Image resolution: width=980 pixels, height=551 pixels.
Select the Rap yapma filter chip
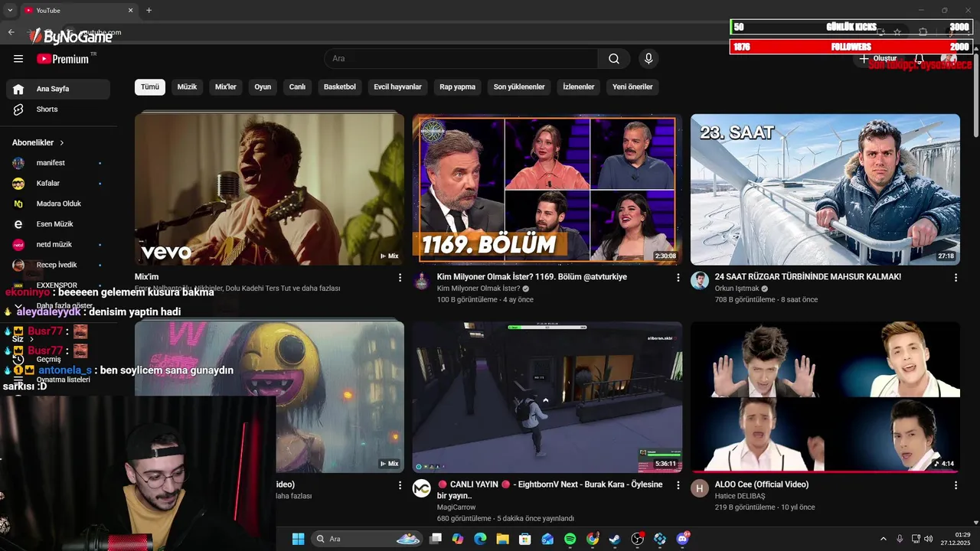pos(458,87)
